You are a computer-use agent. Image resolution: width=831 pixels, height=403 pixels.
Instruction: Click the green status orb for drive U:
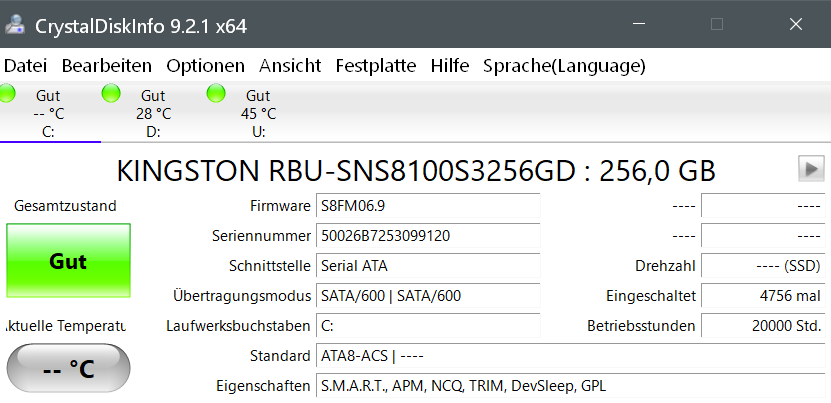pos(216,94)
